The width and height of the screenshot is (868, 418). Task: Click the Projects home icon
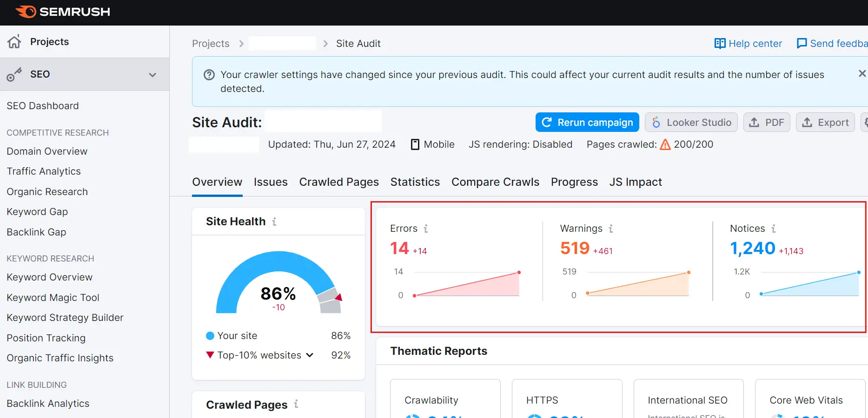pyautogui.click(x=14, y=42)
